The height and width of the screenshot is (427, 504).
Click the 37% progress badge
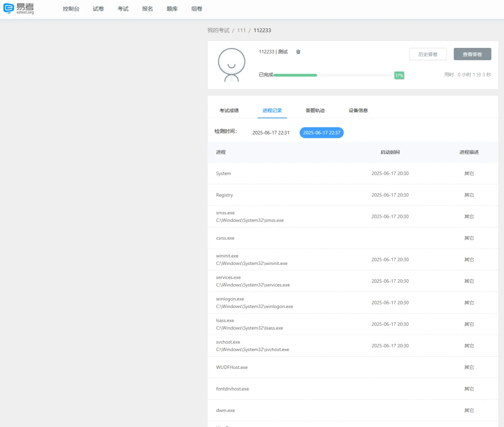click(x=399, y=76)
